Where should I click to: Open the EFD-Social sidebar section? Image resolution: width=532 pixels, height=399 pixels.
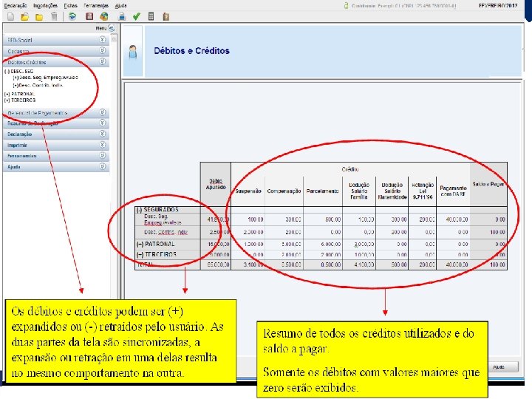click(x=56, y=40)
